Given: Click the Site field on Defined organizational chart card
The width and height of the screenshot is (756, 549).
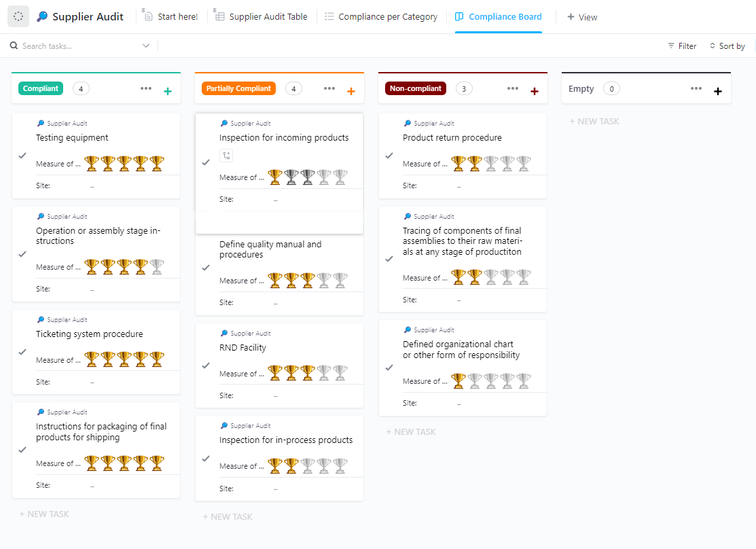Looking at the screenshot, I should tap(410, 402).
